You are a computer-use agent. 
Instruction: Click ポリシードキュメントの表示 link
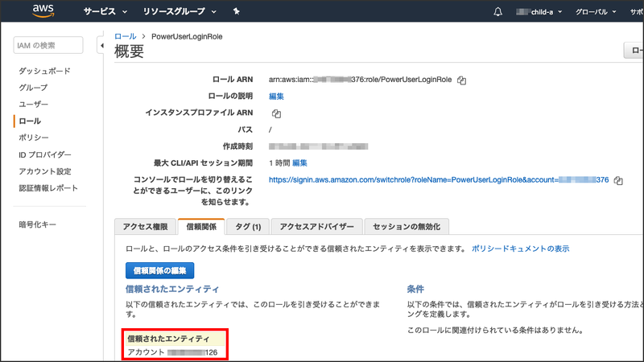pos(520,249)
